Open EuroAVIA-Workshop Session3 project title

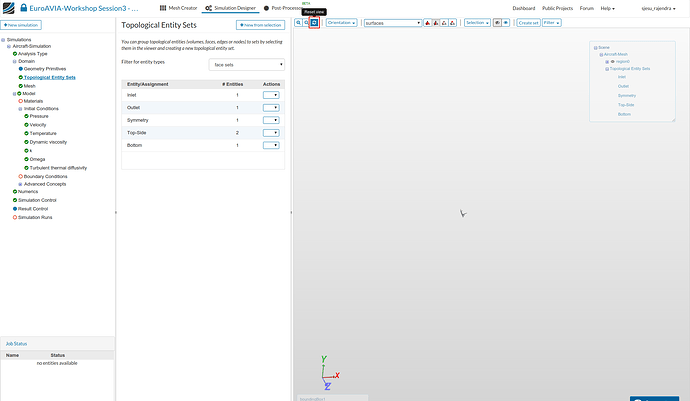84,8
